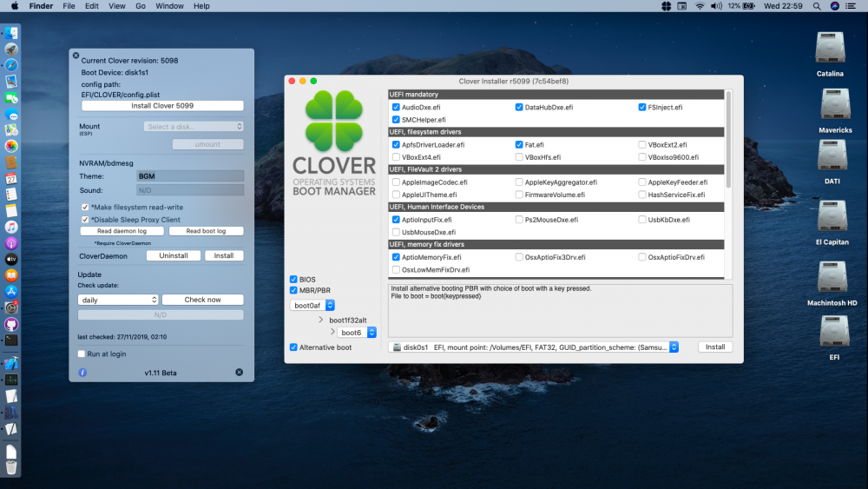Open Messages app in the dock
Screen dimensions: 868x489
coord(11,114)
